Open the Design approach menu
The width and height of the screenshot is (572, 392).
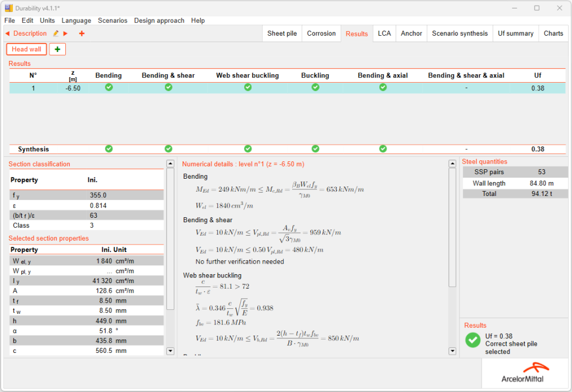pos(159,21)
